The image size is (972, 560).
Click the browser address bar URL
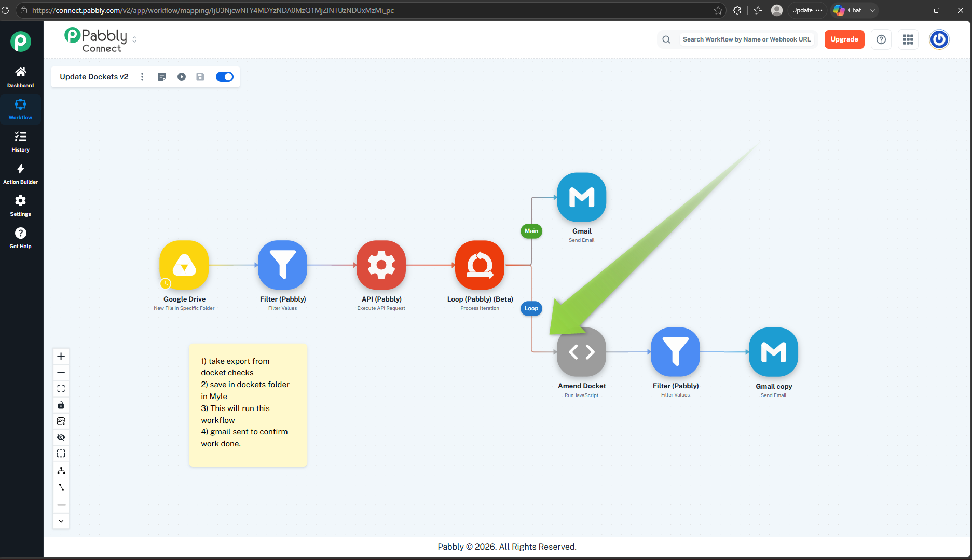coord(213,10)
